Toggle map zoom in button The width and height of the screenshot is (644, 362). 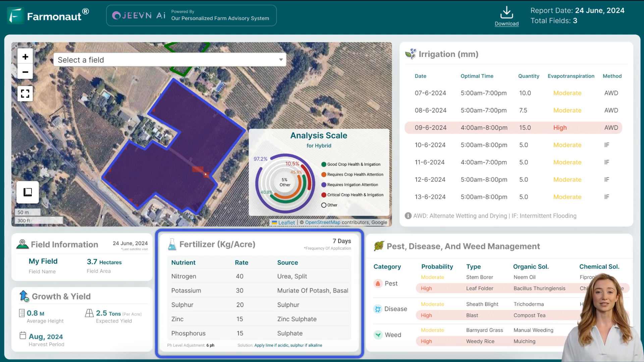click(25, 57)
